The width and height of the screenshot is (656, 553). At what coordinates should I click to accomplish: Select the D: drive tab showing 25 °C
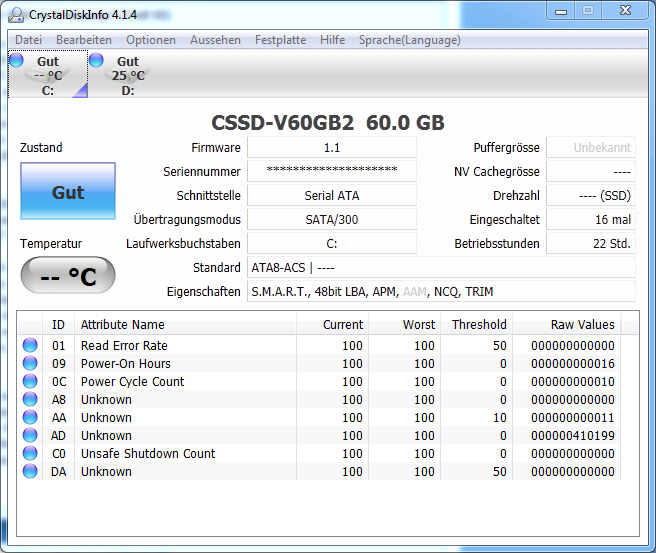(x=128, y=74)
